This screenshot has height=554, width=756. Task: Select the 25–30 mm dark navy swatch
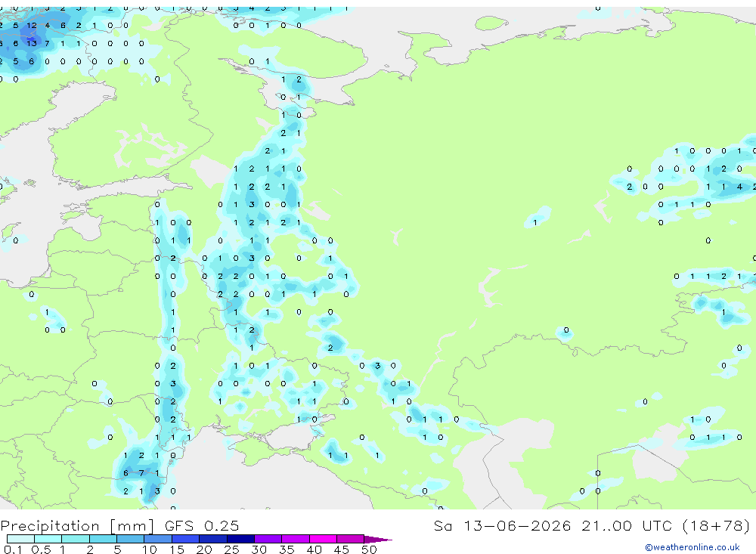click(x=240, y=539)
